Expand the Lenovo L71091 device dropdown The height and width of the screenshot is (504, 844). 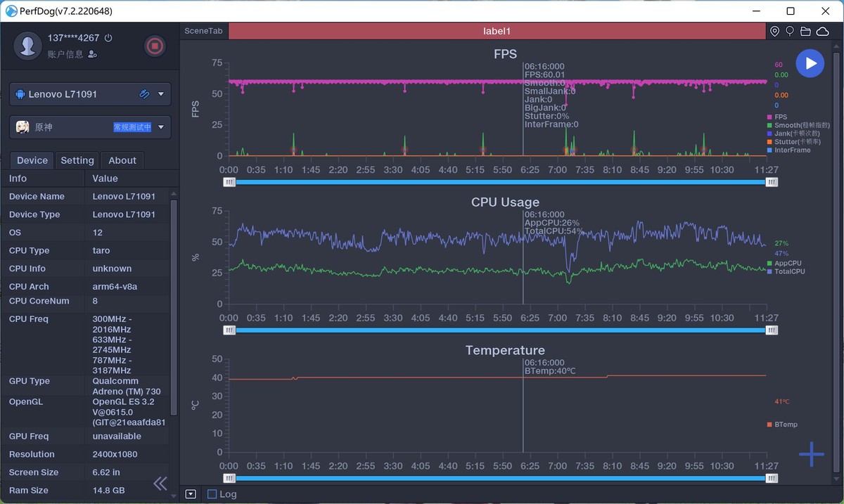pos(161,94)
